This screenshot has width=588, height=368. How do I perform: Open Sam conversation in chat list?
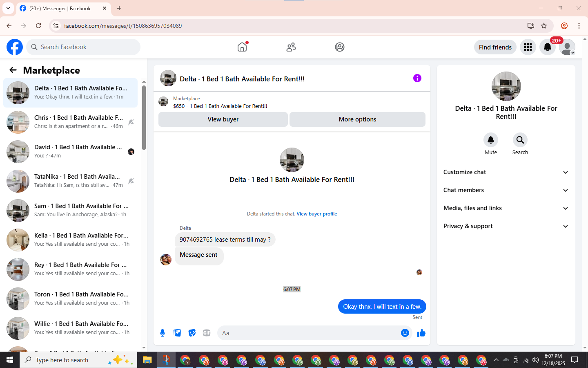tap(70, 211)
